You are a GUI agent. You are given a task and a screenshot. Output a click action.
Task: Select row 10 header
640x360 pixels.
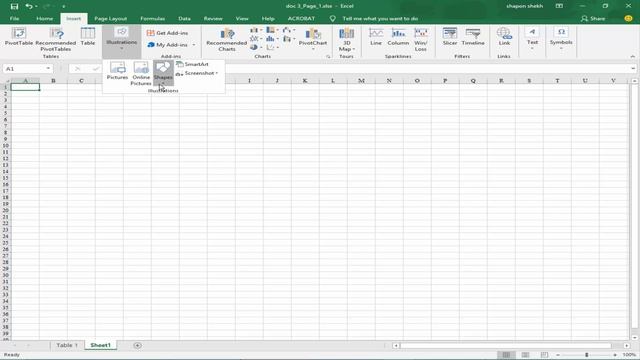point(5,145)
